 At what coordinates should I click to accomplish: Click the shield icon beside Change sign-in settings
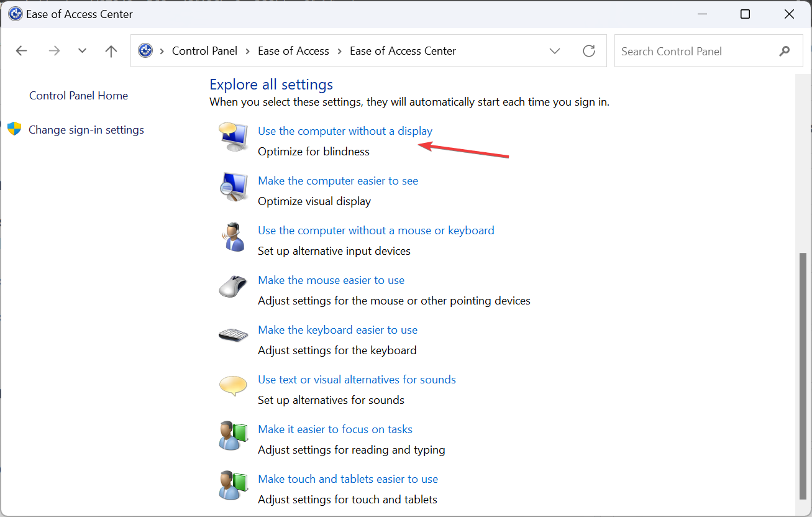(x=14, y=129)
